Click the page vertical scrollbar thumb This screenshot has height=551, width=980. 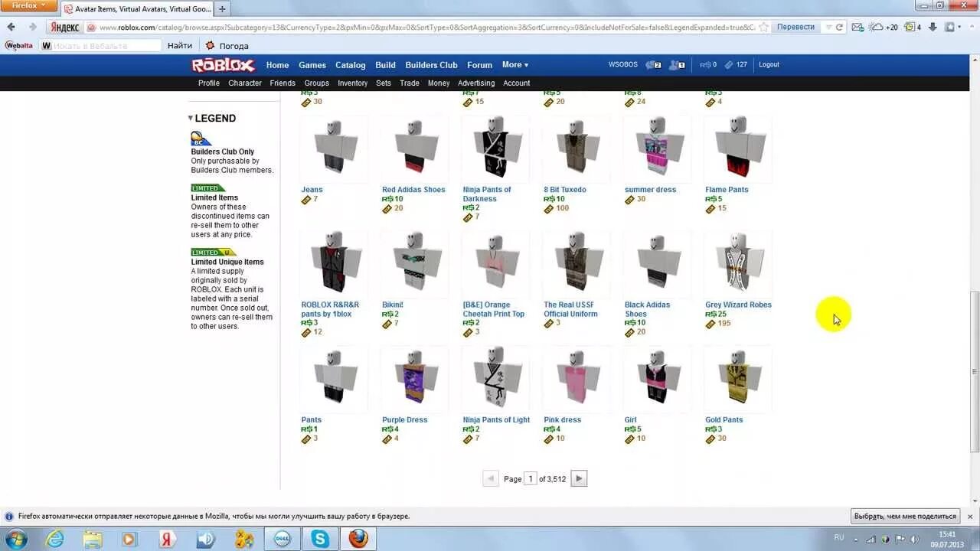click(974, 371)
